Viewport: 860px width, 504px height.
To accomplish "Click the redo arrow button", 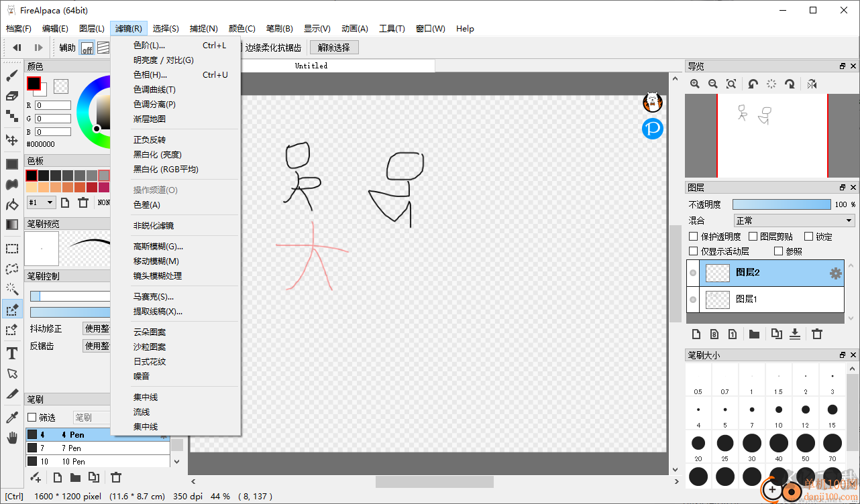I will [38, 48].
